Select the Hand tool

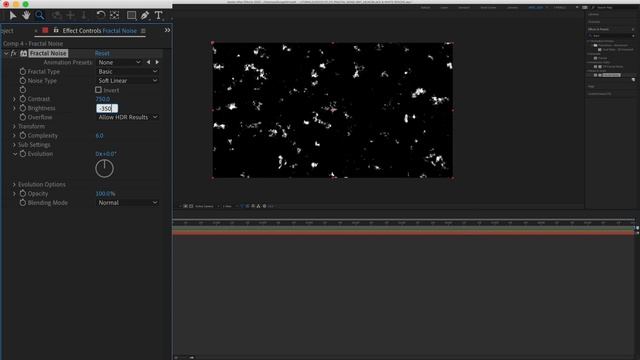(26, 16)
